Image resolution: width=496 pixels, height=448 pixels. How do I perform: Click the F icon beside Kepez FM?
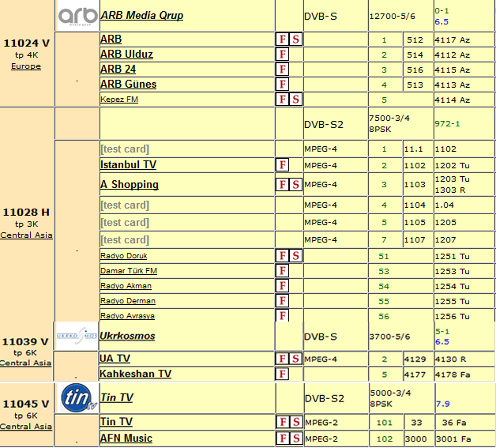pos(282,100)
